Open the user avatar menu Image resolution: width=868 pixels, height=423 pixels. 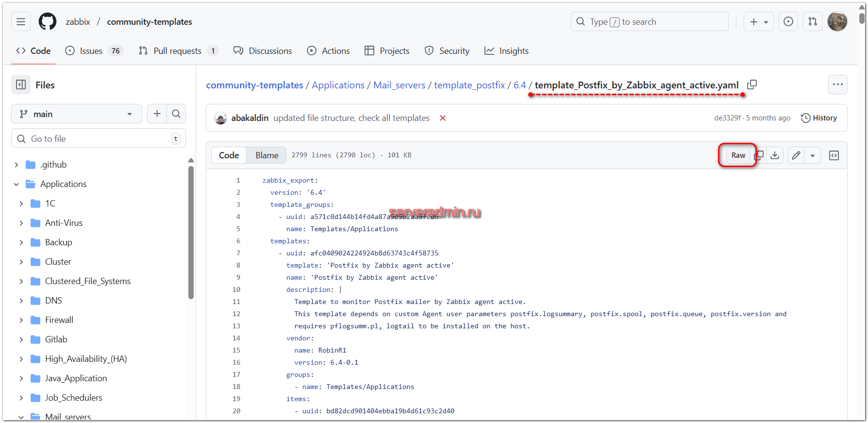click(x=837, y=22)
